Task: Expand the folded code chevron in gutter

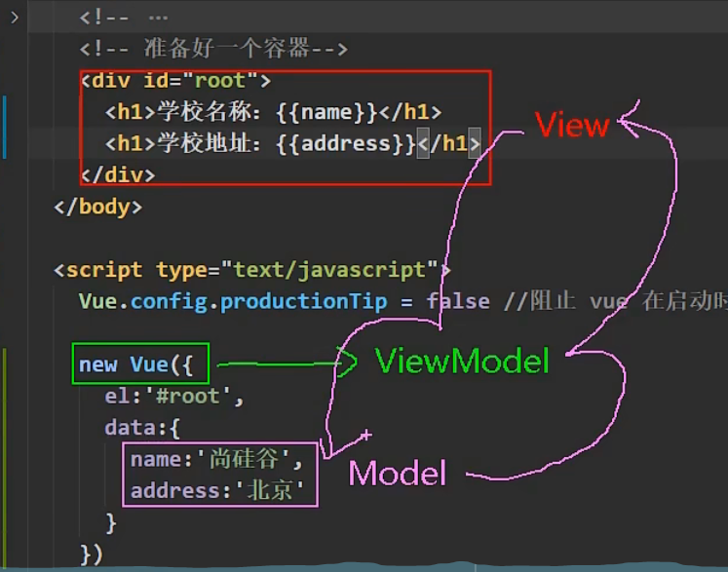Action: pyautogui.click(x=13, y=18)
